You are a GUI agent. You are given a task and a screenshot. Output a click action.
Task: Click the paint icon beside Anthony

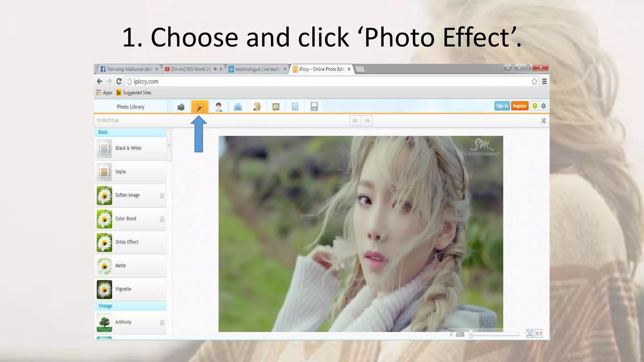coord(162,323)
